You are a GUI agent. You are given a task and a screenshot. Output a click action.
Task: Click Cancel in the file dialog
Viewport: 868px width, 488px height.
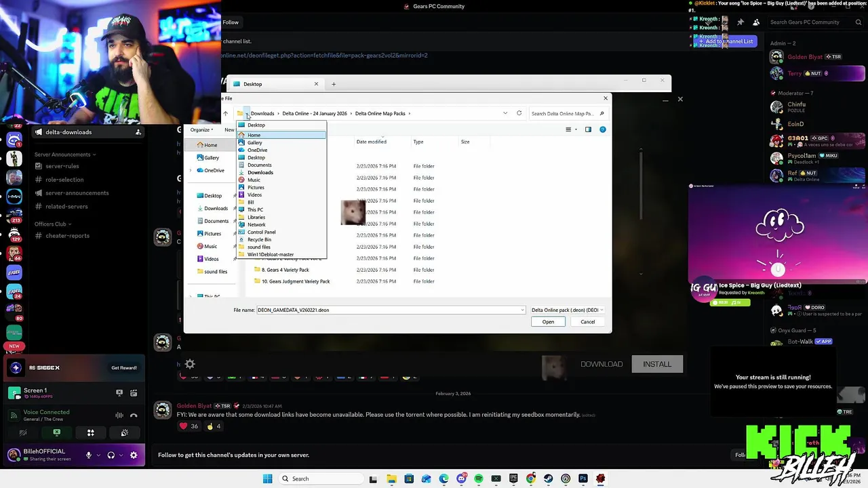[x=587, y=322]
